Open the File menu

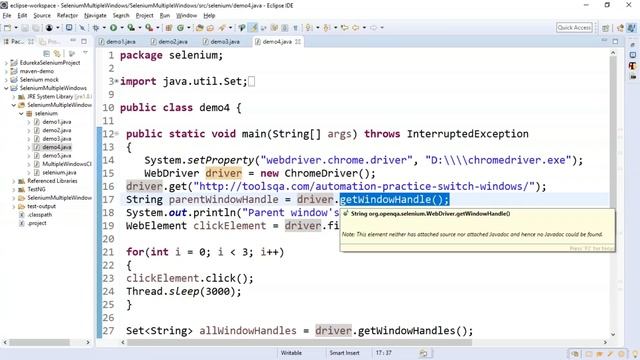tap(7, 16)
